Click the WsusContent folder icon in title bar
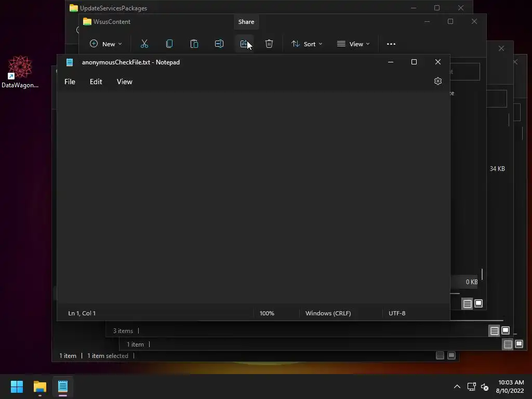The height and width of the screenshot is (399, 532). pos(87,21)
